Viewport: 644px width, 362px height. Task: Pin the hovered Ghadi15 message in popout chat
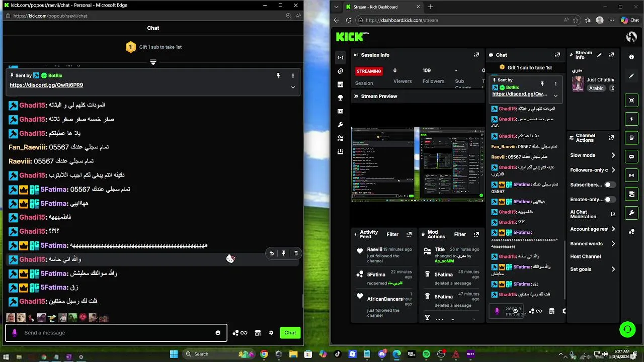(x=284, y=253)
